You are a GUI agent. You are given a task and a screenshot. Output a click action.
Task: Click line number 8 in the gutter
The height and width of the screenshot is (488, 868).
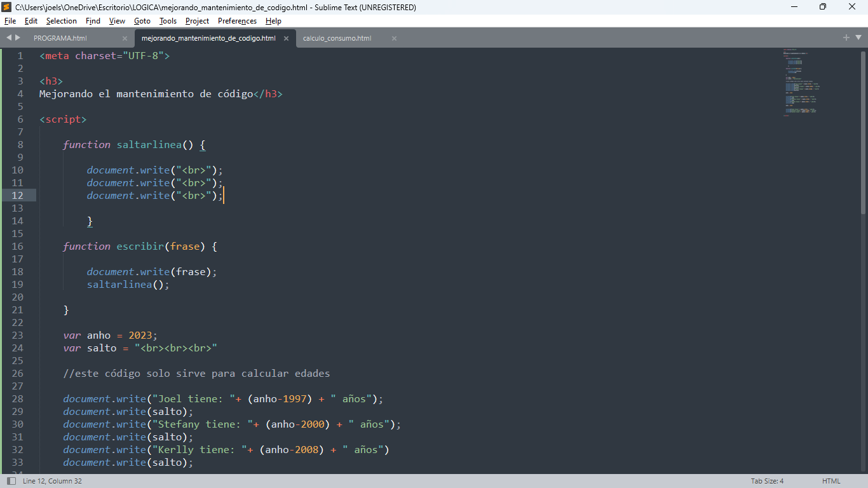click(x=20, y=145)
